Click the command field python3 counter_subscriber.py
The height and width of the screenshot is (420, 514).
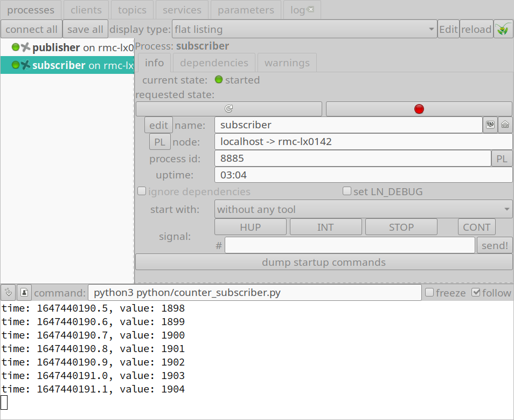tap(255, 292)
